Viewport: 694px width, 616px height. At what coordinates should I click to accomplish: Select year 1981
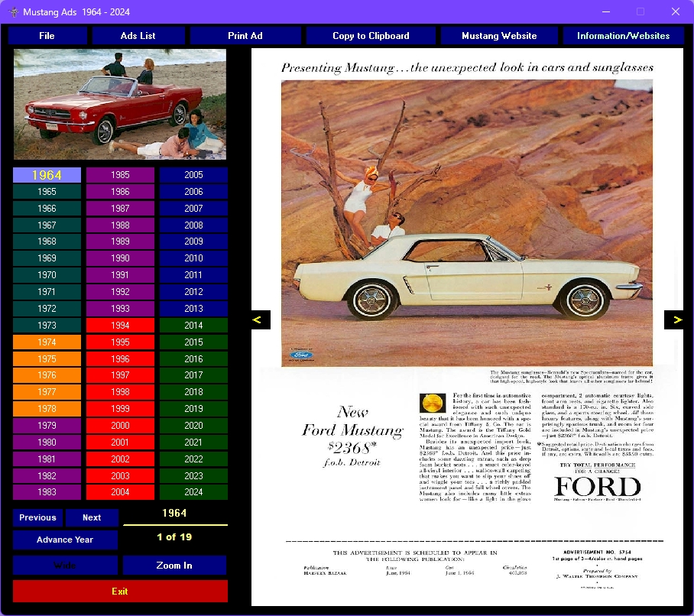(47, 459)
